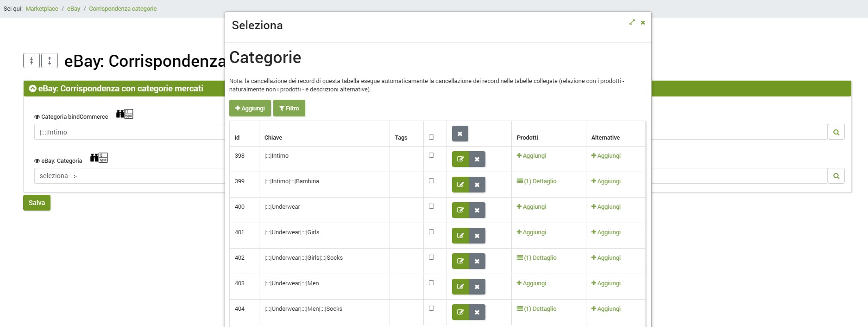The width and height of the screenshot is (868, 327).
Task: Edit category row 400 Underwear
Action: (460, 210)
